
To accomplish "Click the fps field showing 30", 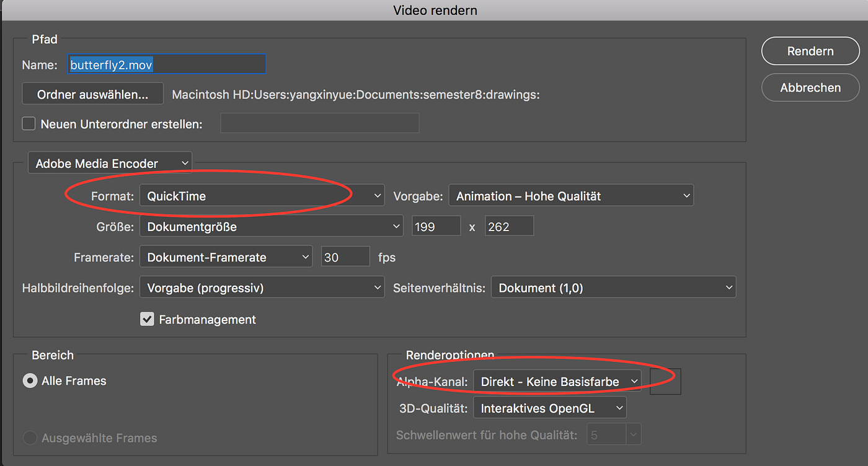I will click(x=345, y=256).
